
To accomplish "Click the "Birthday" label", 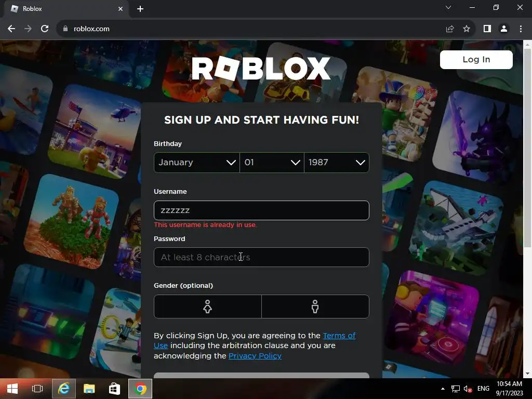I will pos(168,144).
